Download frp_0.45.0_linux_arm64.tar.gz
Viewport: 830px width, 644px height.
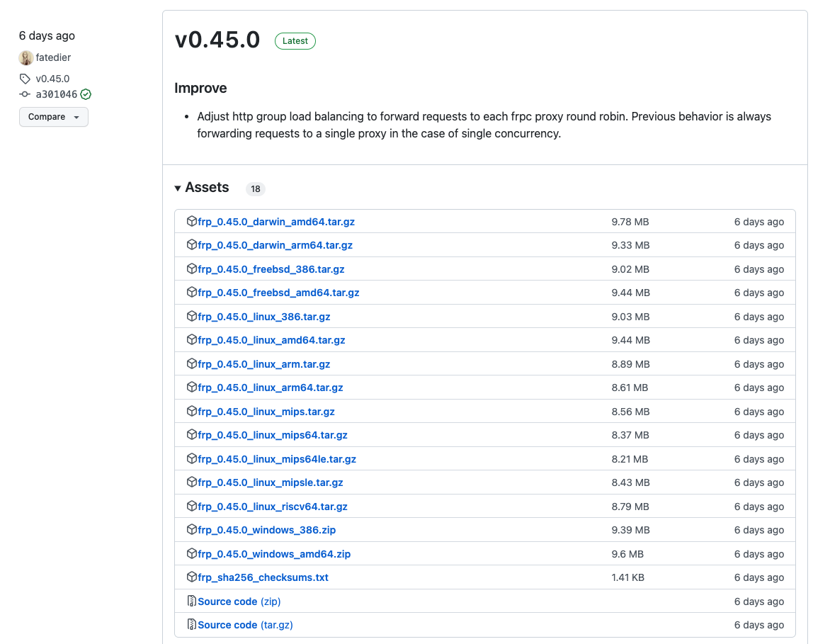pos(271,388)
